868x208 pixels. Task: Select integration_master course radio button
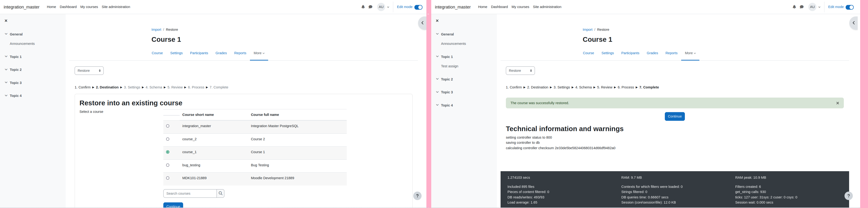pos(168,126)
